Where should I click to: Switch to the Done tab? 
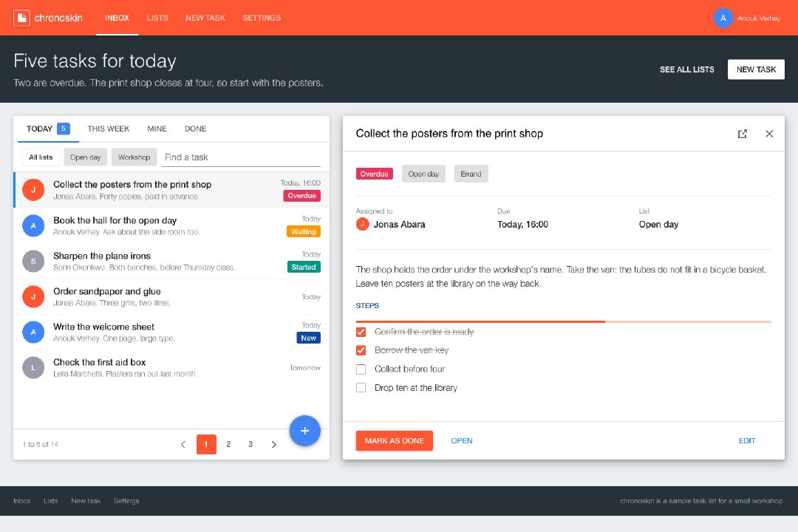195,129
